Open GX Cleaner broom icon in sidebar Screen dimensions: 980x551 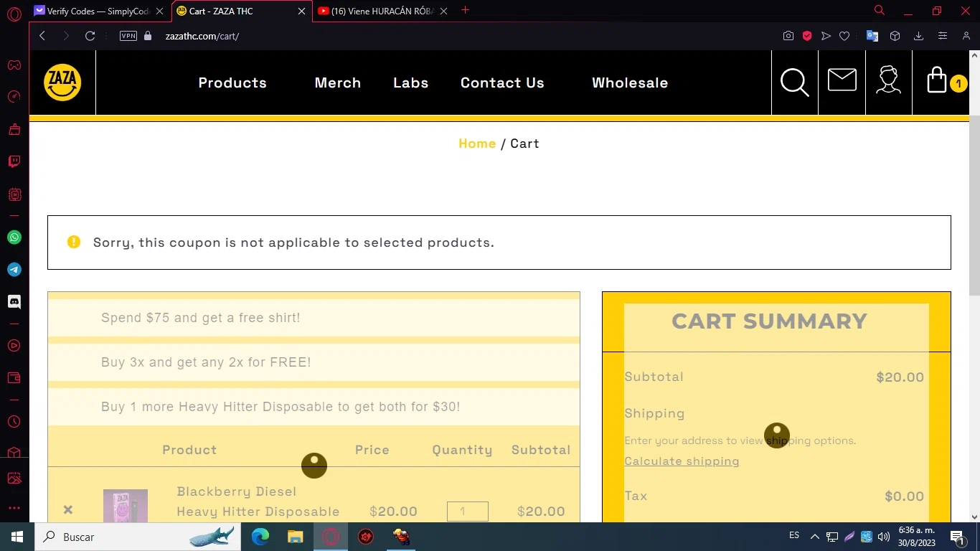pos(14,129)
